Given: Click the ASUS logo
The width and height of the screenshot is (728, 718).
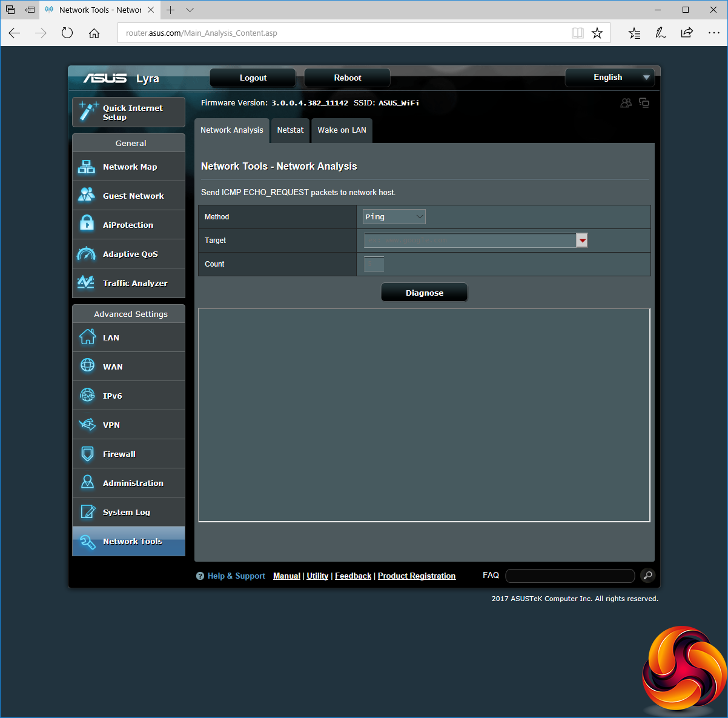Looking at the screenshot, I should (x=105, y=78).
